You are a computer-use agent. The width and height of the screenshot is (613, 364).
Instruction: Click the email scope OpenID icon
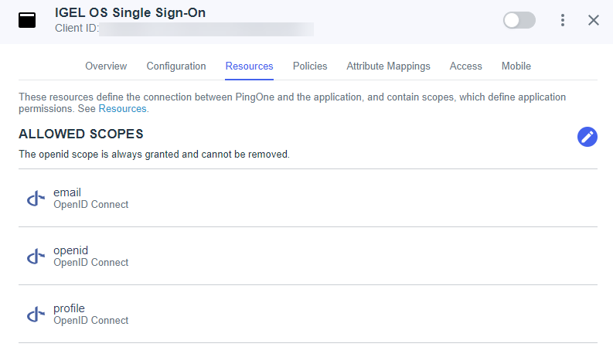pos(36,199)
